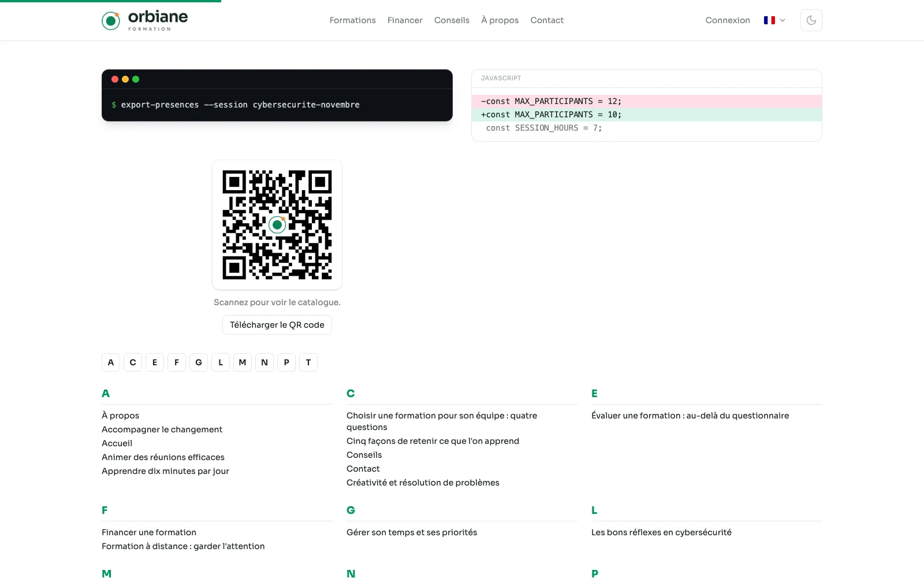Click the Scannez pour voir le catalogue caption
924x578 pixels.
coord(277,302)
